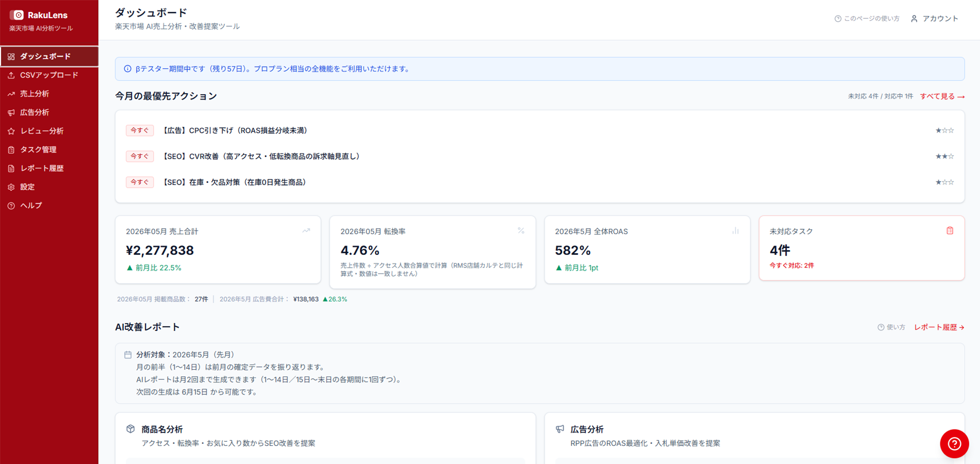Open 設定 in the sidebar
Screen dimensions: 980x464
coord(50,187)
